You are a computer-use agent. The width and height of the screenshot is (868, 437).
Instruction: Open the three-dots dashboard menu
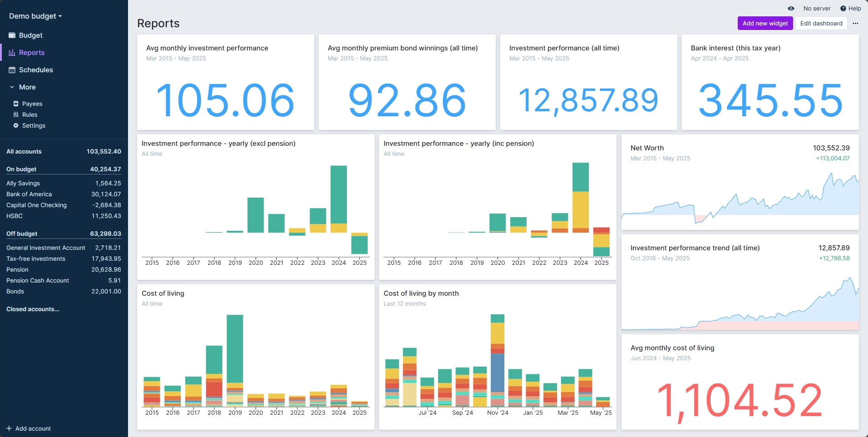[x=855, y=24]
